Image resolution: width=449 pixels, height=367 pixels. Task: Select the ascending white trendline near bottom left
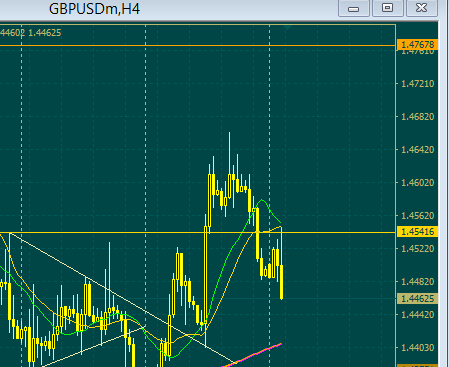93,346
